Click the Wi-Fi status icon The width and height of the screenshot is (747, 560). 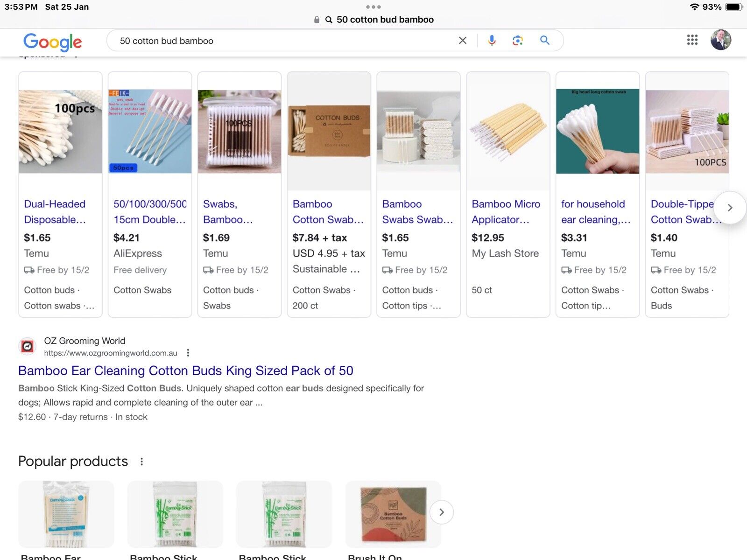click(x=694, y=7)
